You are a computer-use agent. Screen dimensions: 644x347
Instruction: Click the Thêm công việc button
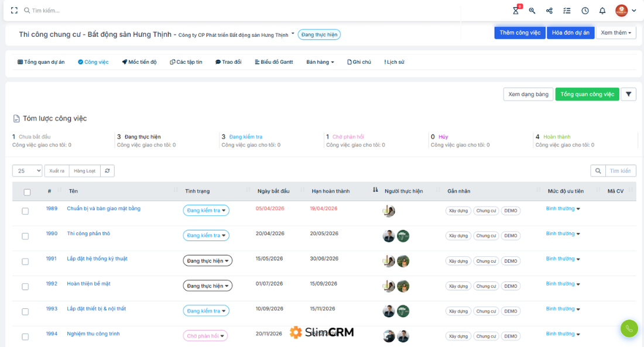click(520, 33)
